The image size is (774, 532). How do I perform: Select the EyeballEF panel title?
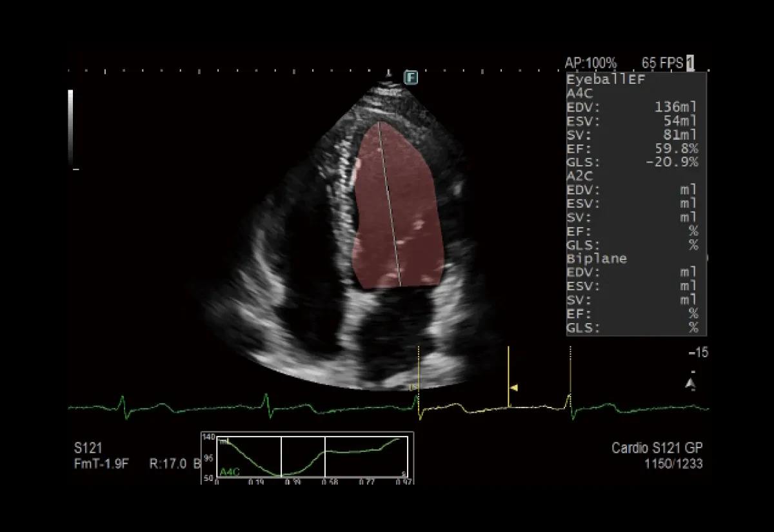coord(597,79)
